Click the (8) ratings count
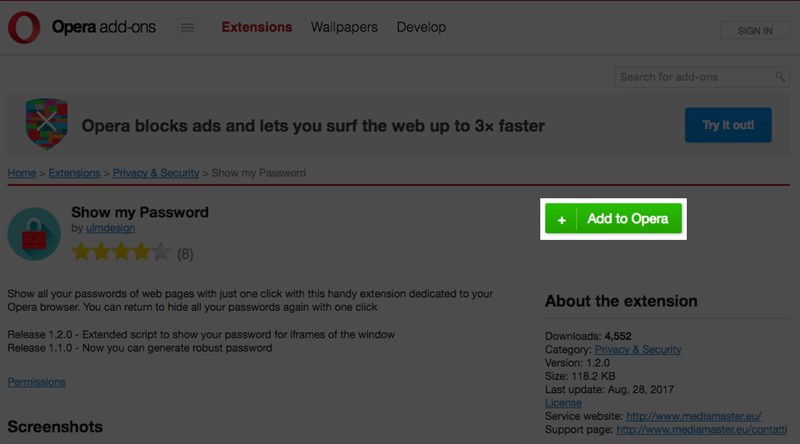800x444 pixels. pyautogui.click(x=185, y=254)
